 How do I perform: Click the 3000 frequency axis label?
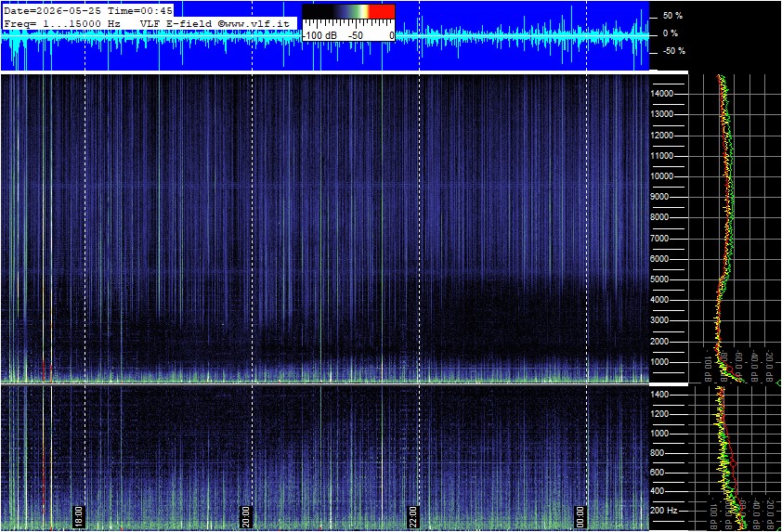pos(659,320)
